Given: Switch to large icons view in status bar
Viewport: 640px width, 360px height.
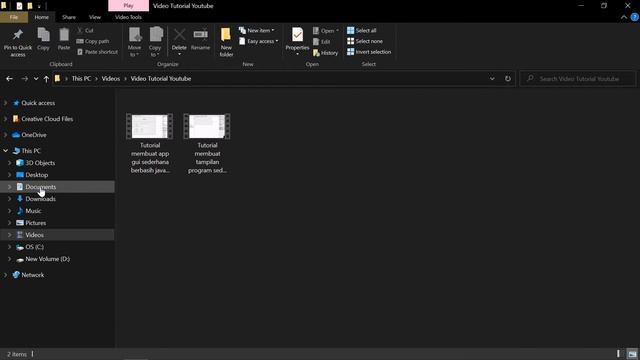Looking at the screenshot, I should point(632,354).
